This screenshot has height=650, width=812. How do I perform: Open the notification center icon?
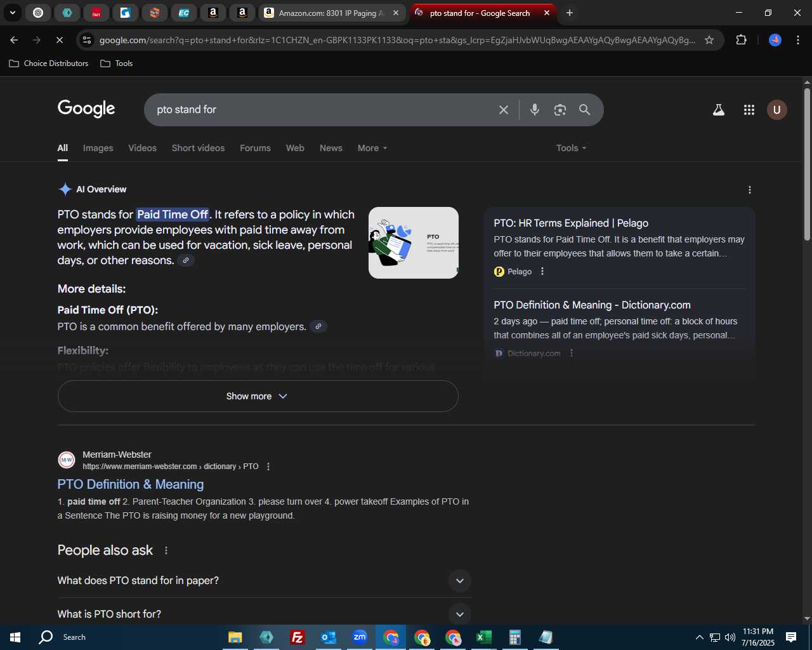[x=791, y=637]
